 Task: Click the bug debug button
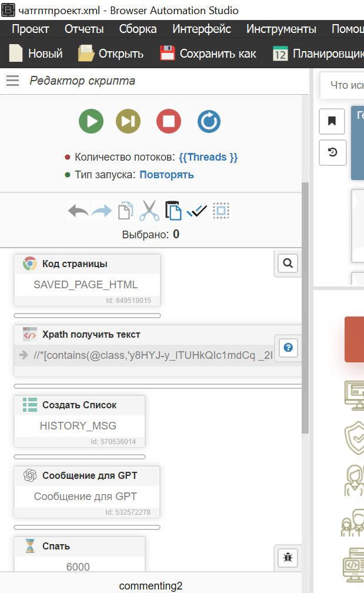click(288, 557)
